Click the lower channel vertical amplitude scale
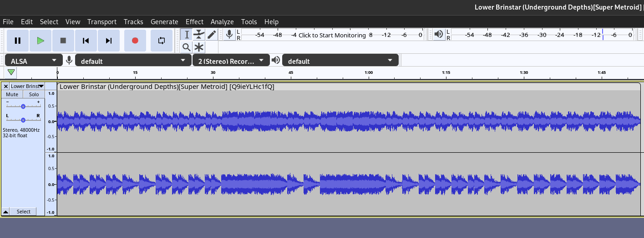 (x=51, y=184)
